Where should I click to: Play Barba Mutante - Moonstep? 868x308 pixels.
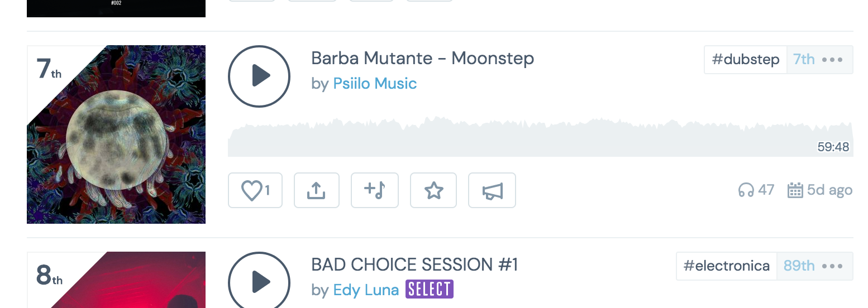(259, 76)
